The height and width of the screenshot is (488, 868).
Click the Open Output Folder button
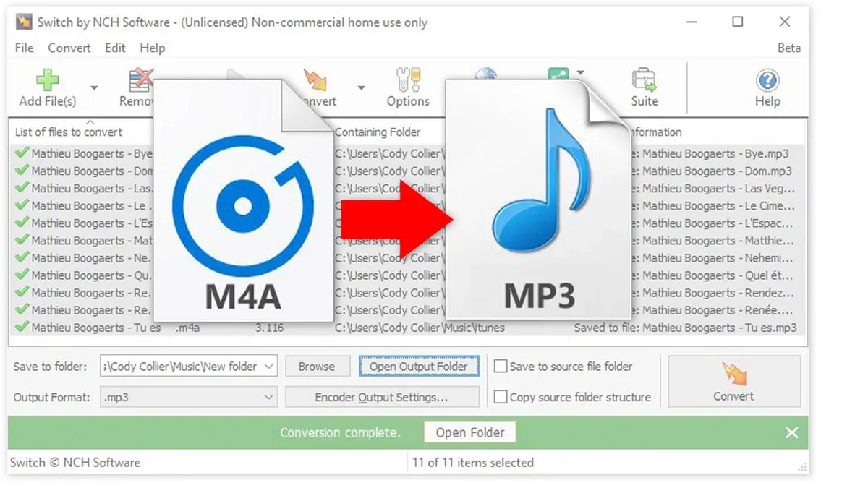click(419, 367)
